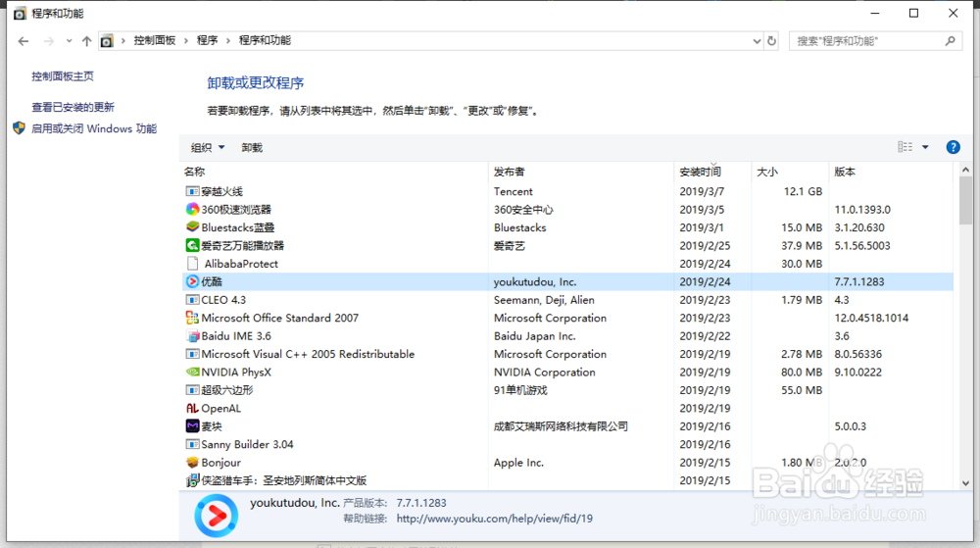Select the Apple Inc. publisher cell
Viewport: 980px width, 548px height.
tap(518, 463)
